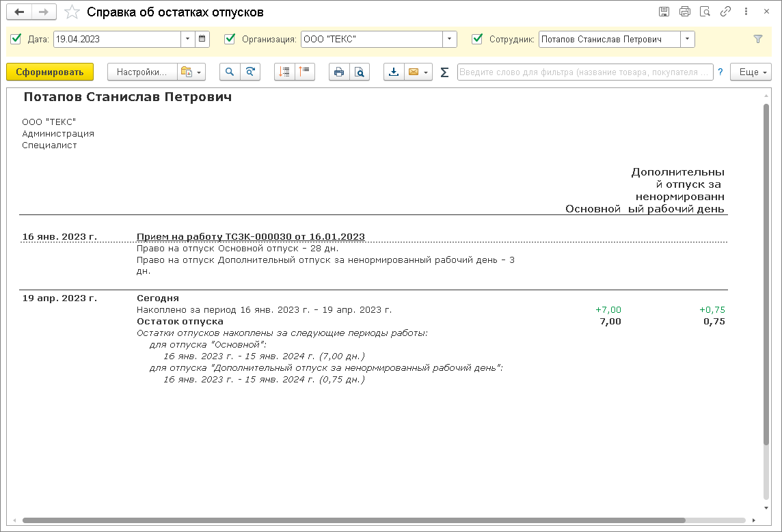This screenshot has width=782, height=532.
Task: Click the Сотрудник field Потапов Станислав Петрович
Action: click(x=610, y=39)
